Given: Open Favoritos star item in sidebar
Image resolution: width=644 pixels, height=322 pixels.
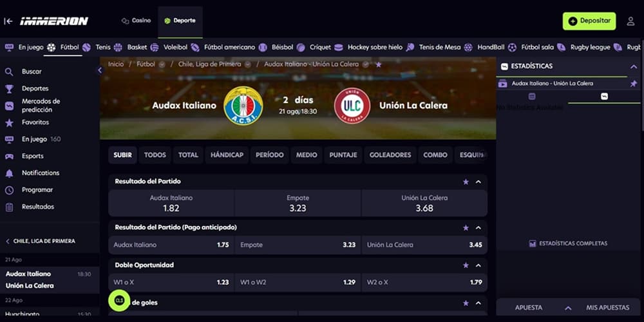Looking at the screenshot, I should 50,122.
